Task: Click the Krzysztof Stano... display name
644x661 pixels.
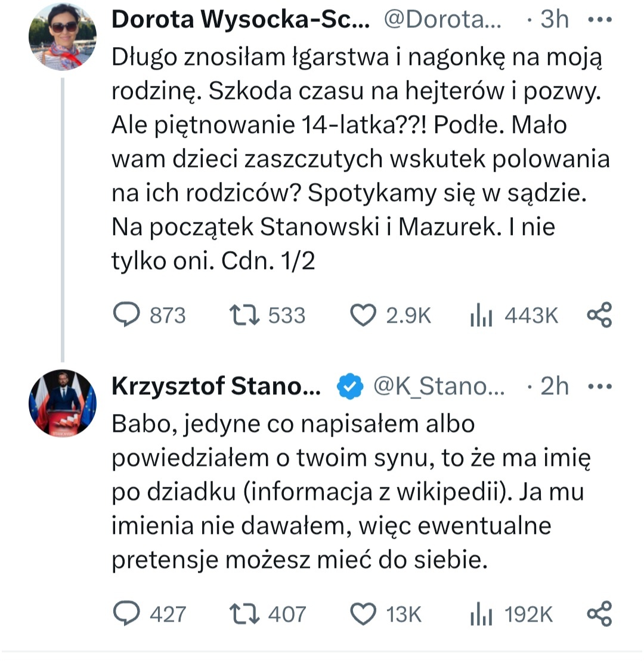Action: coord(216,388)
